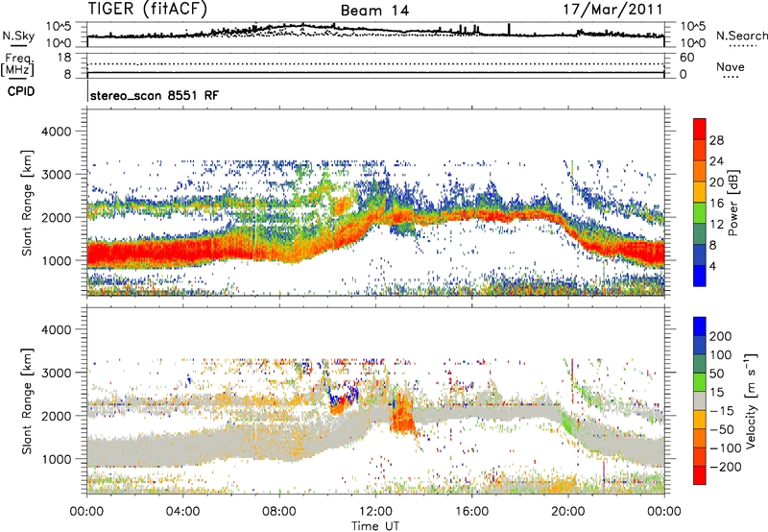
Task: Click the "28" Power colorbar value
Action: point(716,140)
